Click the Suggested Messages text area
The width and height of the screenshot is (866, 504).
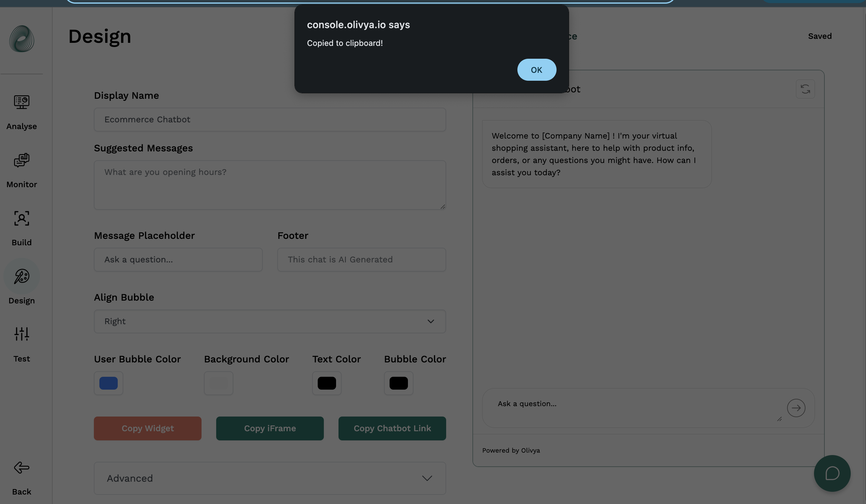(x=270, y=185)
